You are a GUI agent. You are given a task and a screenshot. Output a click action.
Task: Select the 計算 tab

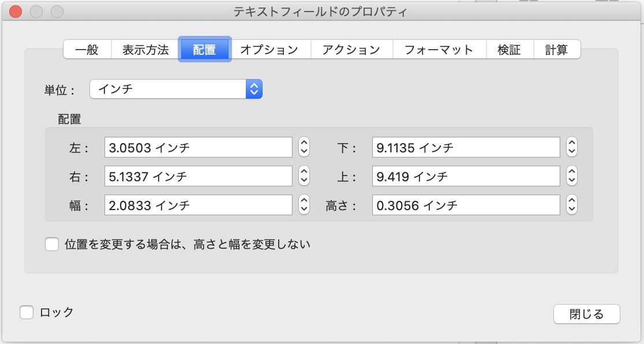point(556,50)
